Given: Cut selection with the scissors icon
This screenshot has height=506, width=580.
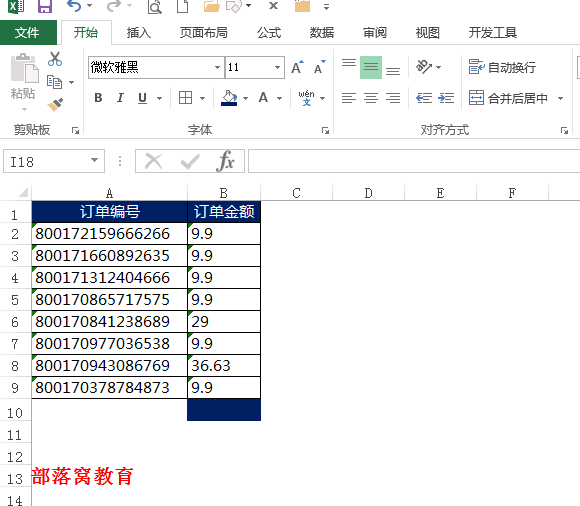Looking at the screenshot, I should point(55,59).
